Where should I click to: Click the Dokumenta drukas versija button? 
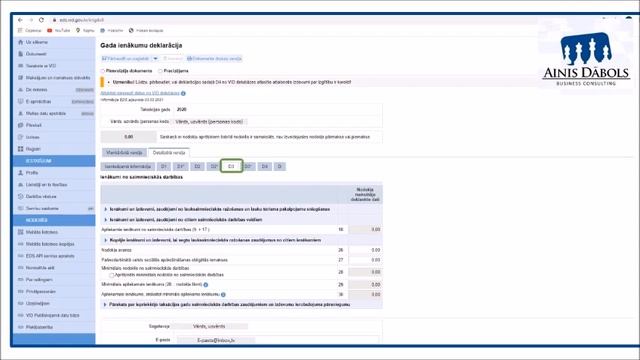214,59
